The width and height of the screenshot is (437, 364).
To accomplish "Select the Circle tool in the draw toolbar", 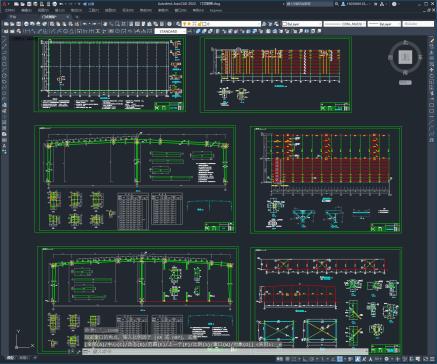I will [x=4, y=76].
